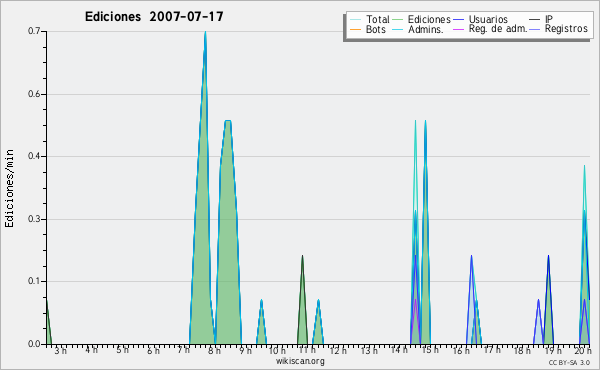The width and height of the screenshot is (600, 370).
Task: Click the flat-topped green peak after 8 h
Action: 228,233
